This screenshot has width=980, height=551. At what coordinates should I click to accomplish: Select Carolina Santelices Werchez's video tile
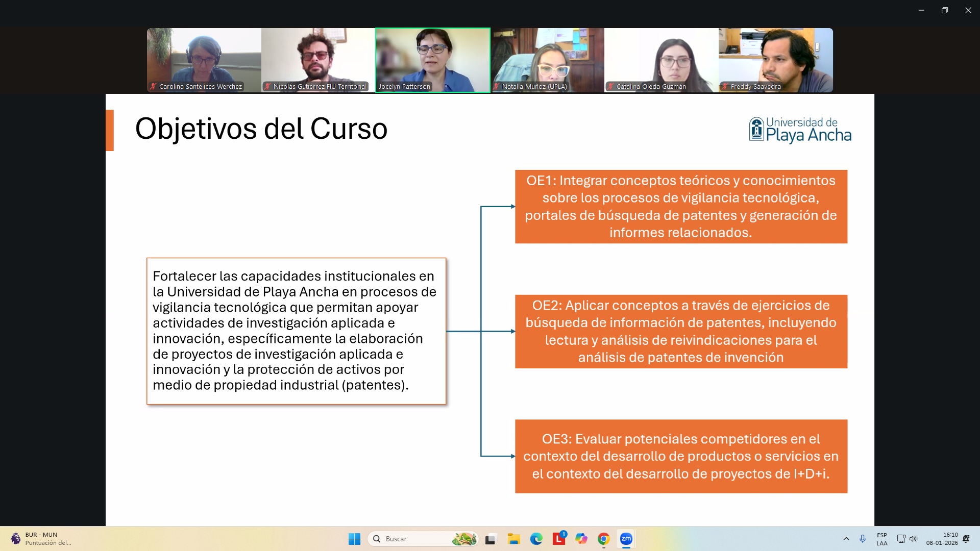pos(204,60)
